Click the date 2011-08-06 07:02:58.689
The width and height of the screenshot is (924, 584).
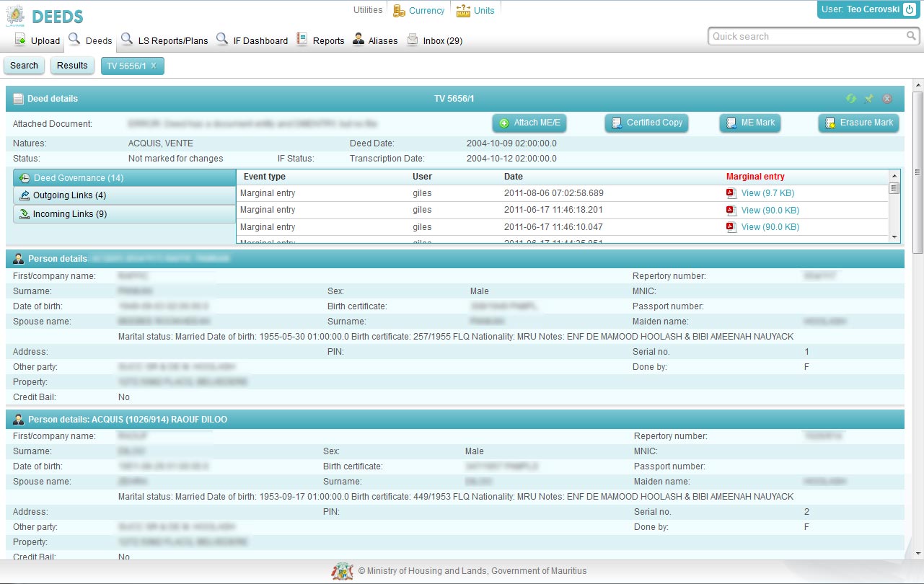[554, 193]
